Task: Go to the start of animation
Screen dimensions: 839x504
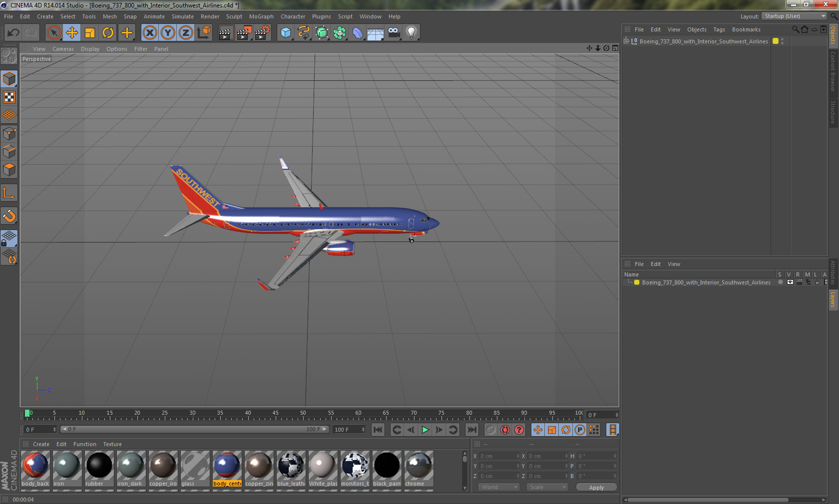Action: point(378,430)
